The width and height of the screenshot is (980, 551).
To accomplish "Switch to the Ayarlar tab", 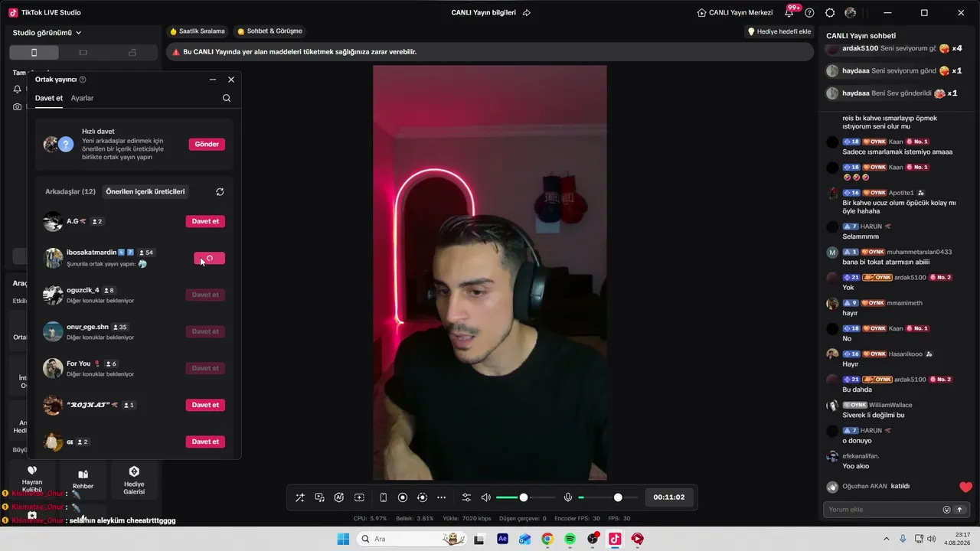I will point(82,98).
